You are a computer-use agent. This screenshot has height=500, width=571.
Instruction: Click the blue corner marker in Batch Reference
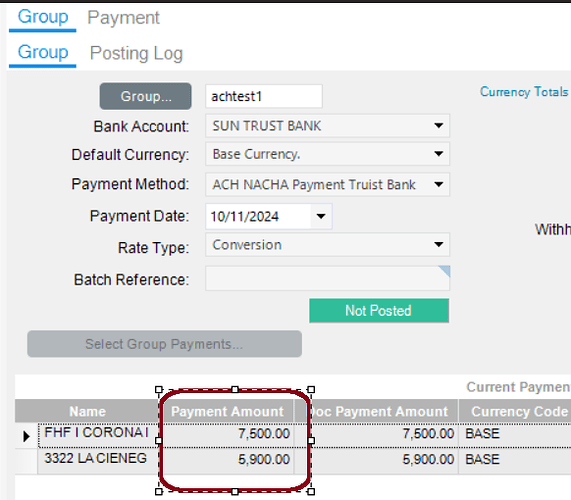[445, 271]
